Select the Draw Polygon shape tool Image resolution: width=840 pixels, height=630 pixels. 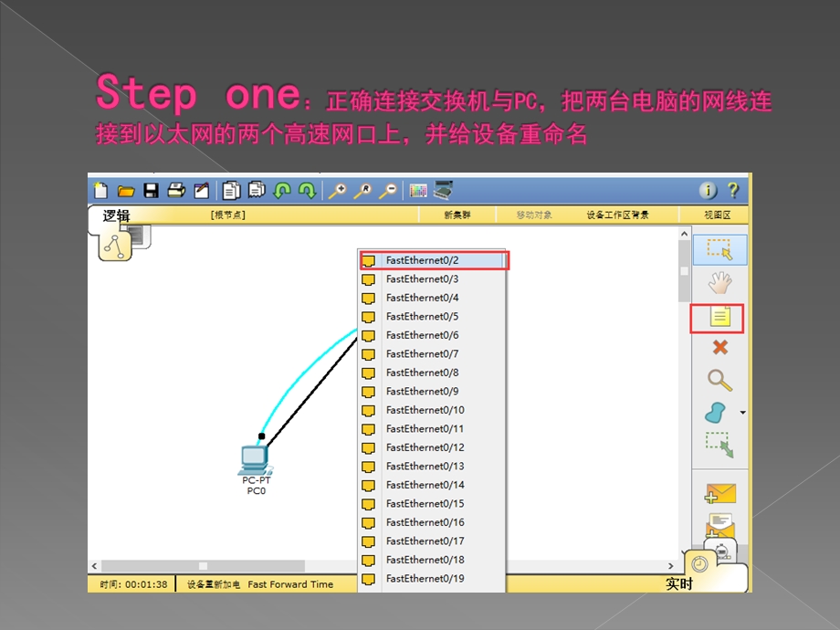point(718,411)
